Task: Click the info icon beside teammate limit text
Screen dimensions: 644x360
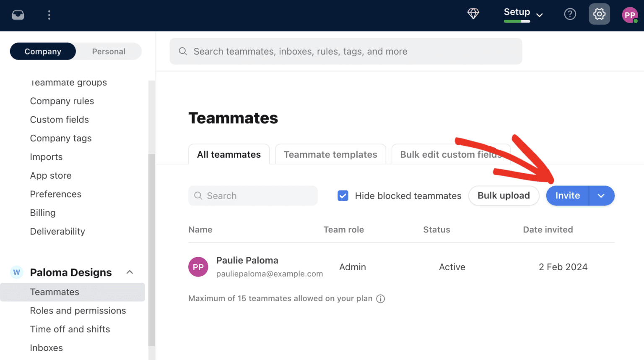Action: [x=380, y=299]
